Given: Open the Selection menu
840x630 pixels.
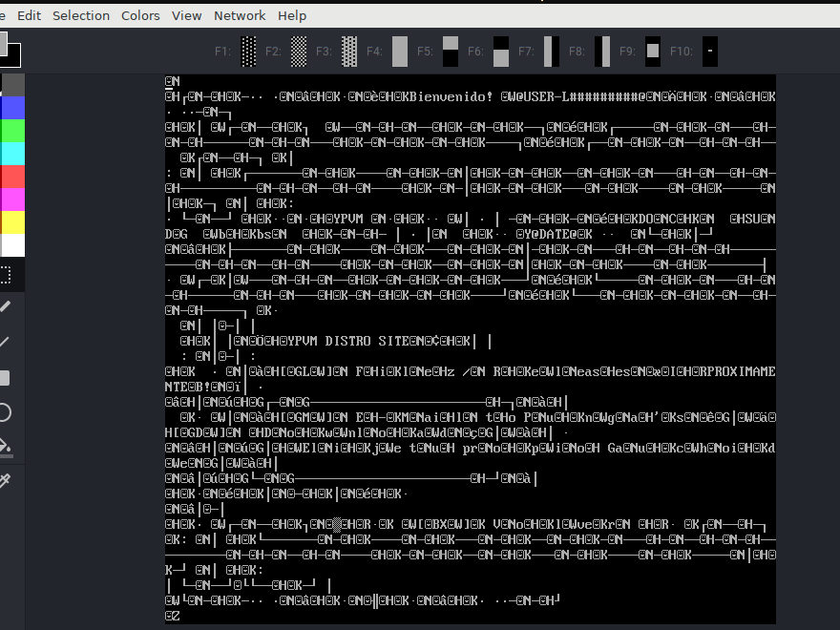Looking at the screenshot, I should click(x=81, y=15).
